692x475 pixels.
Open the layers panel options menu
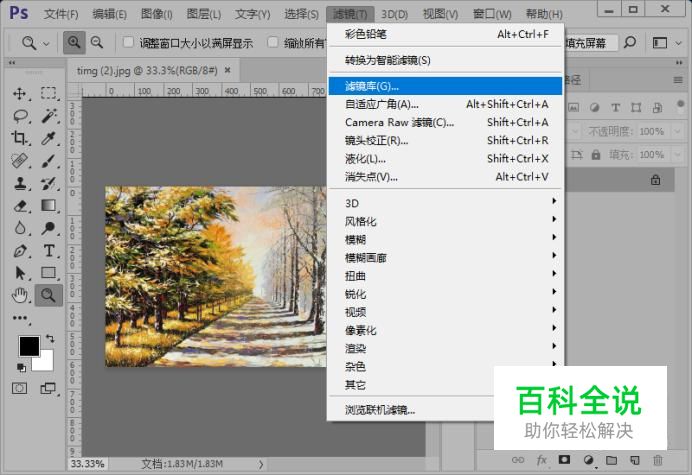[678, 80]
